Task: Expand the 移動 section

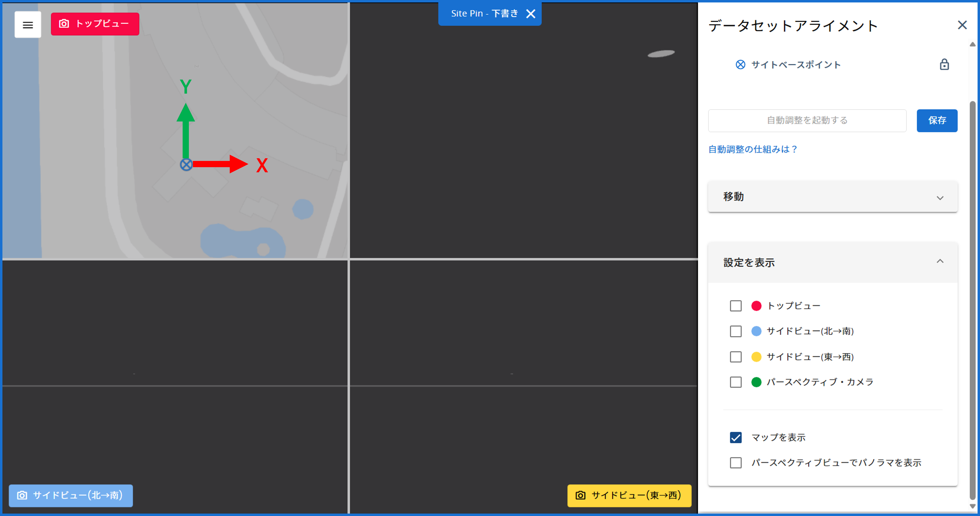Action: click(x=832, y=197)
